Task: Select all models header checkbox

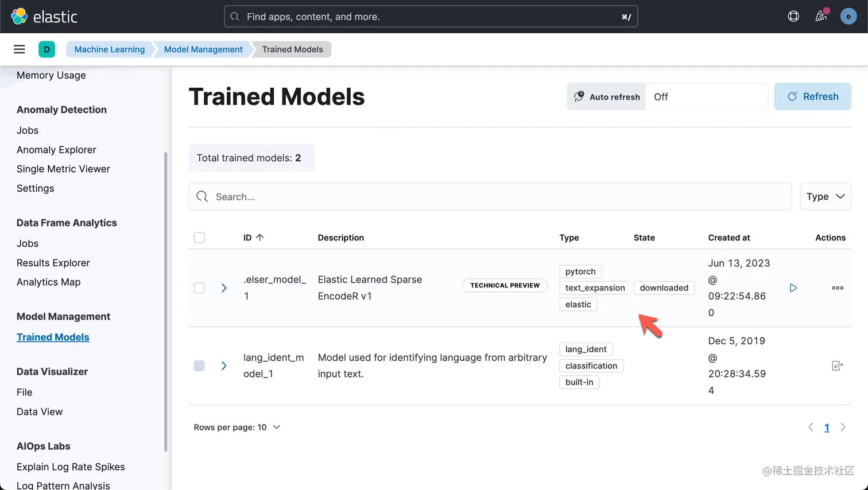Action: (x=199, y=238)
